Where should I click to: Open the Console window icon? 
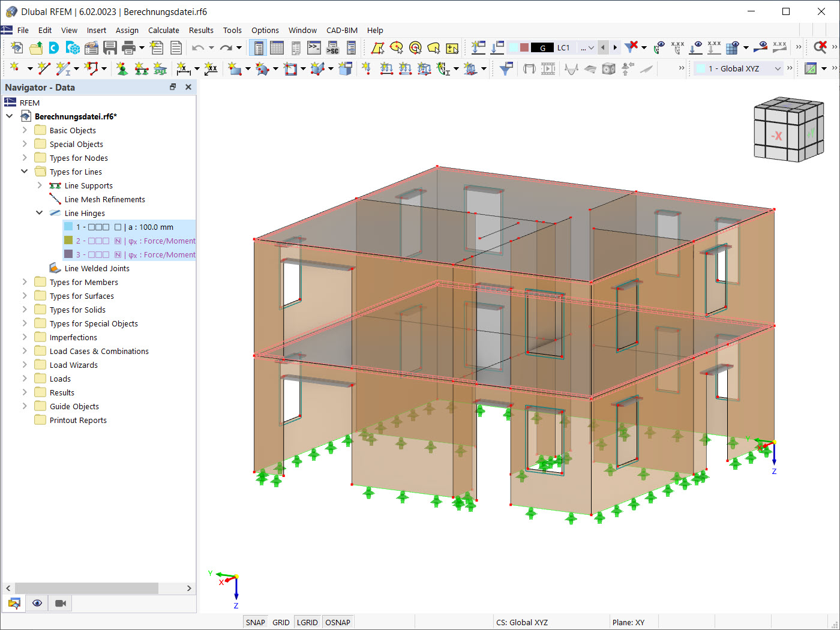pyautogui.click(x=314, y=48)
